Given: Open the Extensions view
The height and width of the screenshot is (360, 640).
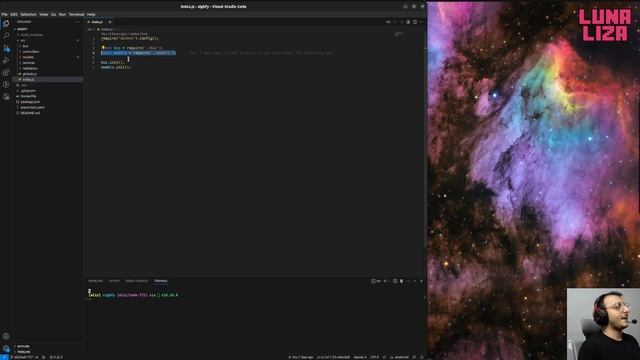Looking at the screenshot, I should (6, 73).
